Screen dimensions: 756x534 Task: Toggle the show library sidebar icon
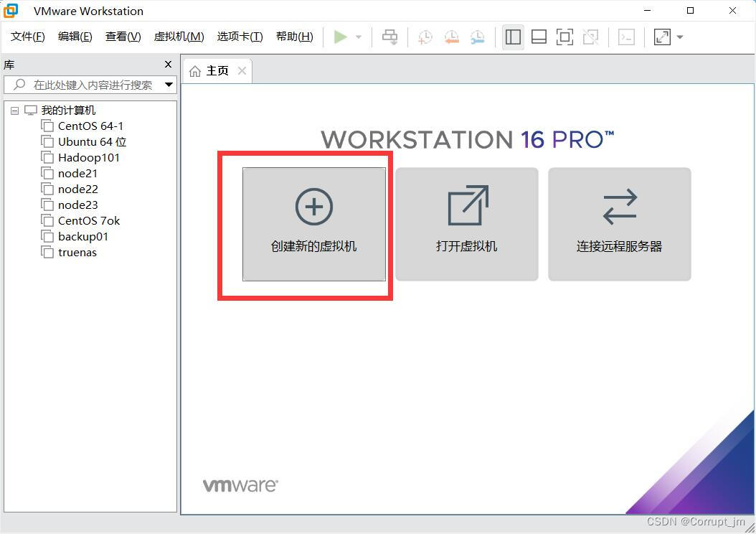coord(513,37)
